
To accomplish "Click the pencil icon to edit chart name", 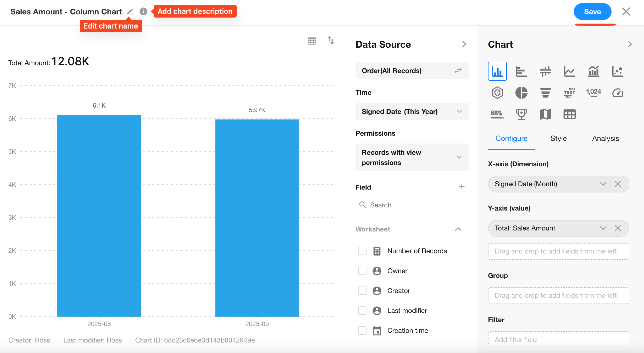I will tap(130, 12).
